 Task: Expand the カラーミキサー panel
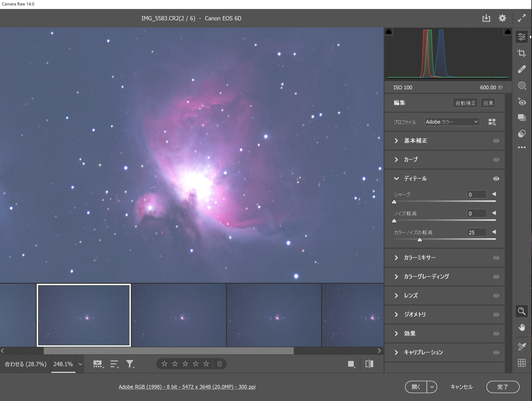pos(396,257)
